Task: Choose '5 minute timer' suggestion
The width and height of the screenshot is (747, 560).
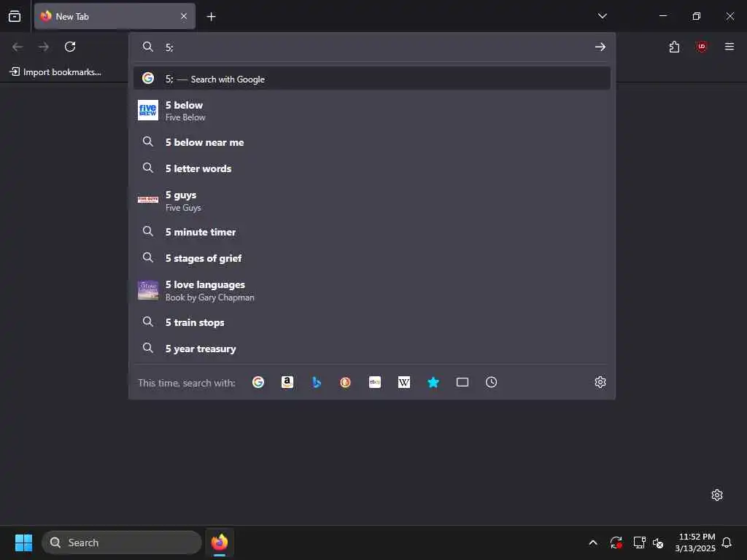Action: [371, 232]
